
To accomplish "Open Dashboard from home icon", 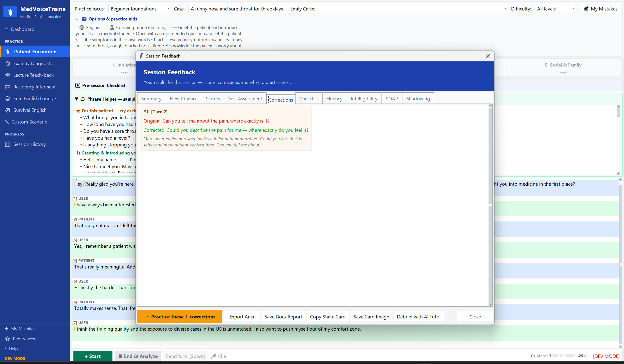I will (x=7, y=29).
